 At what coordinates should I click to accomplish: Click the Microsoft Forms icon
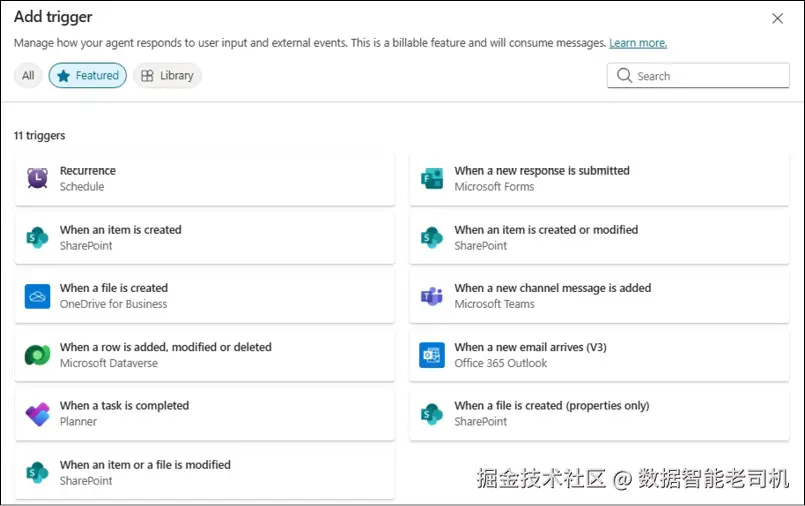[432, 178]
